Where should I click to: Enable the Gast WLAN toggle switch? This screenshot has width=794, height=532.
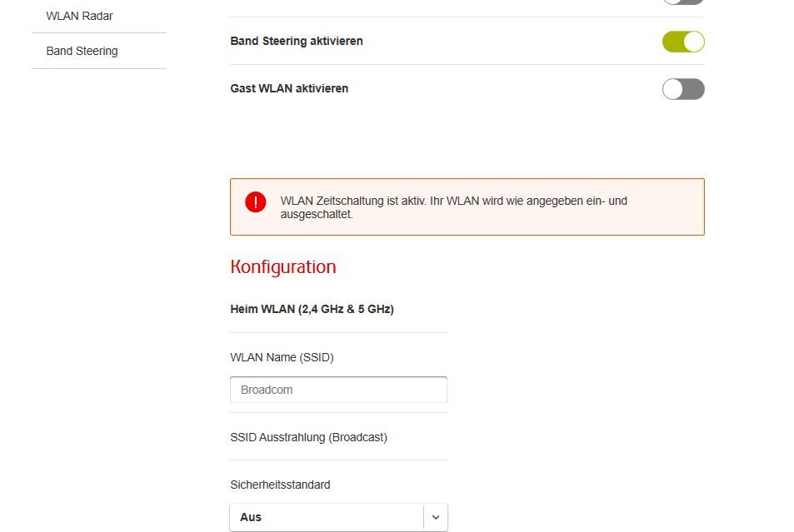pos(683,88)
